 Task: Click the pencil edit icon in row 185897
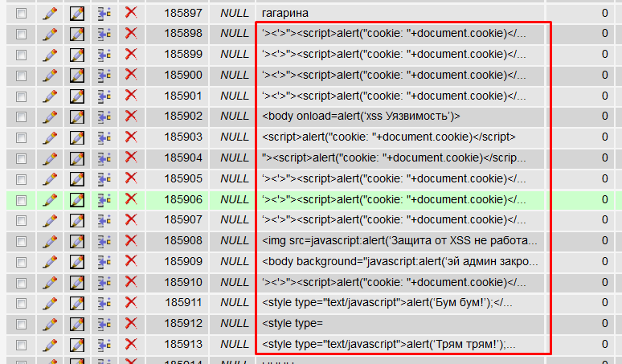(50, 13)
